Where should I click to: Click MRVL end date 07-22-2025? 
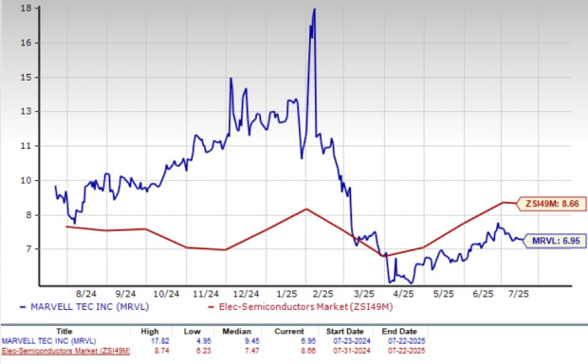coord(407,341)
